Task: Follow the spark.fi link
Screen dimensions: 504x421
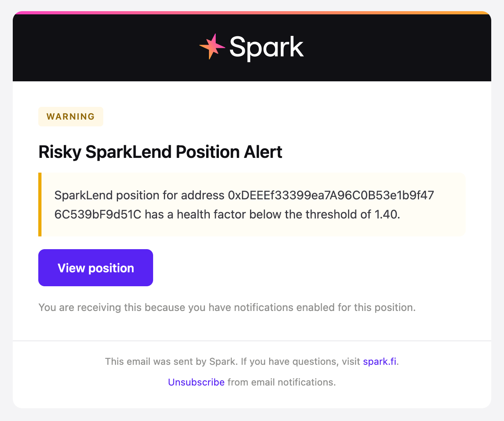Action: pos(380,362)
